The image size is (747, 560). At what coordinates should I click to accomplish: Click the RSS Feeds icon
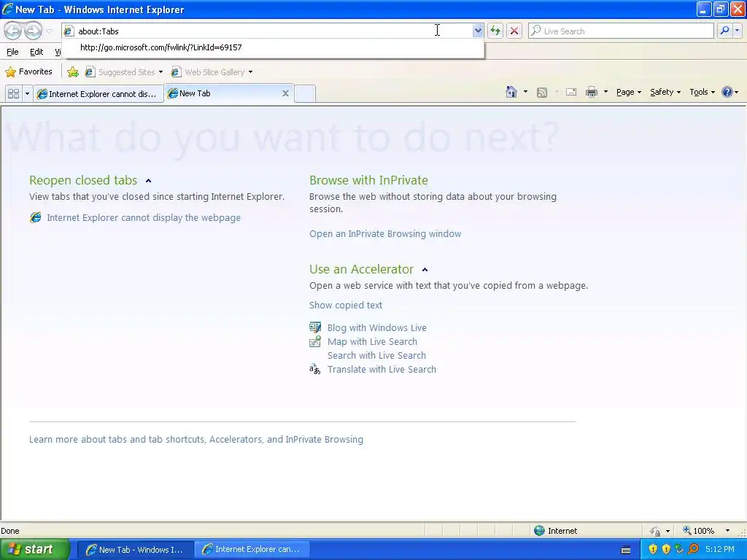pos(542,93)
